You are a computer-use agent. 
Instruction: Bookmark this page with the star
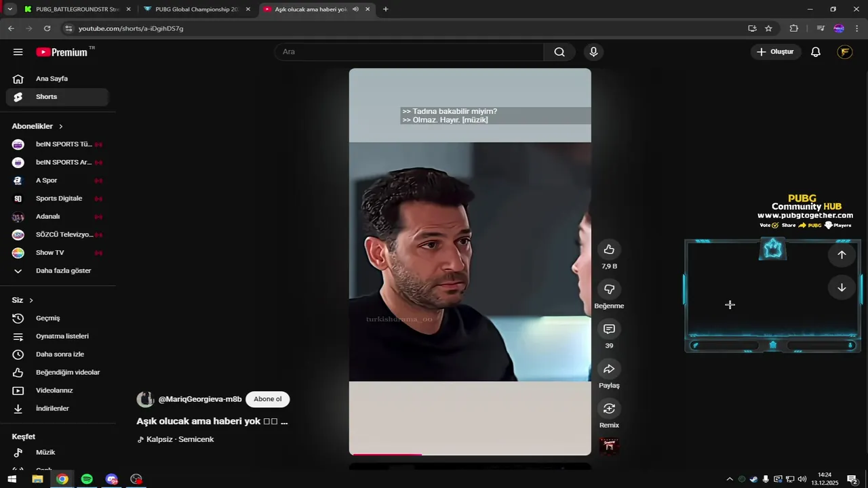click(x=768, y=28)
